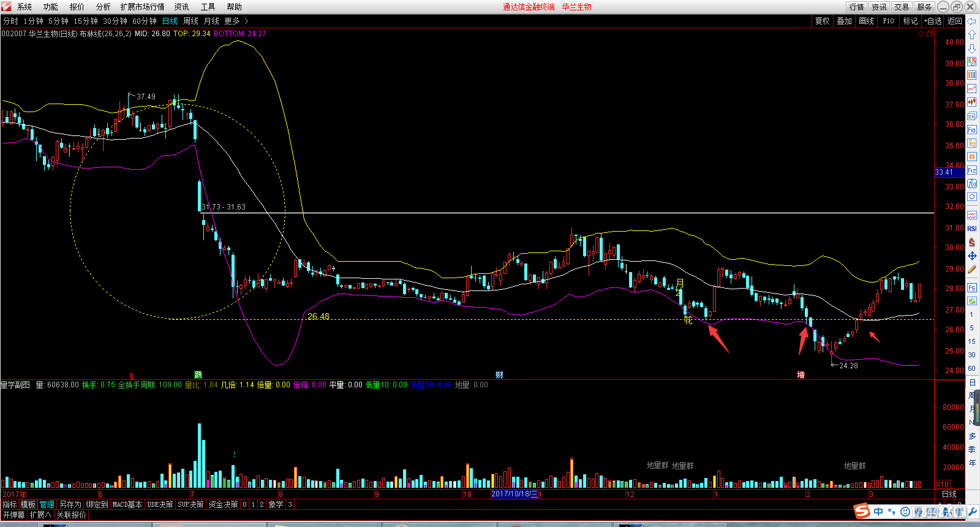
Task: Switch to 1-minute period using sidebar '1'
Action: (x=971, y=314)
